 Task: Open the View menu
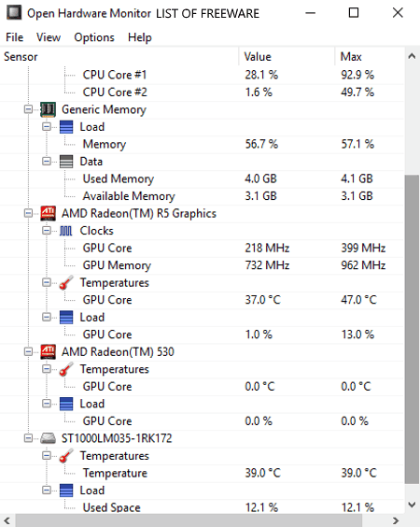pyautogui.click(x=49, y=37)
